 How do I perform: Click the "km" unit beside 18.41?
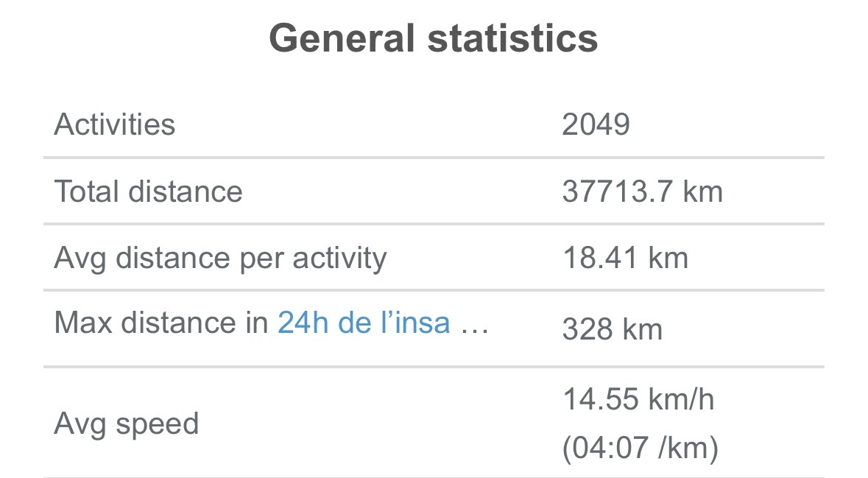(668, 259)
